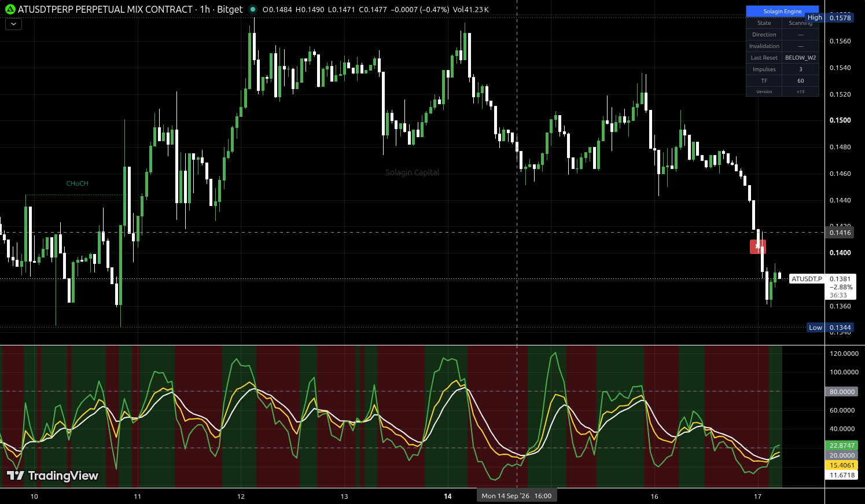Click the 0.1520 price axis label
Screen dimensions: 865x504
840,94
